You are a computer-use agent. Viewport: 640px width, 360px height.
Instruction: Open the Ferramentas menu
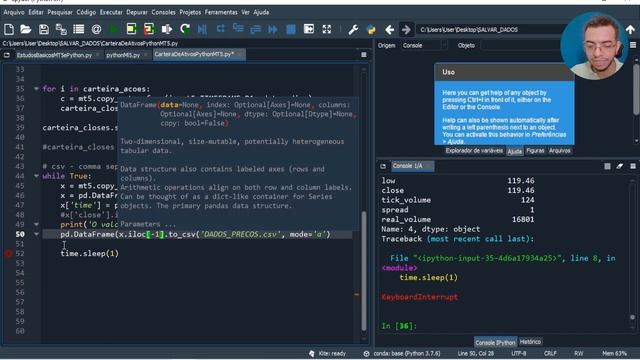(x=221, y=12)
